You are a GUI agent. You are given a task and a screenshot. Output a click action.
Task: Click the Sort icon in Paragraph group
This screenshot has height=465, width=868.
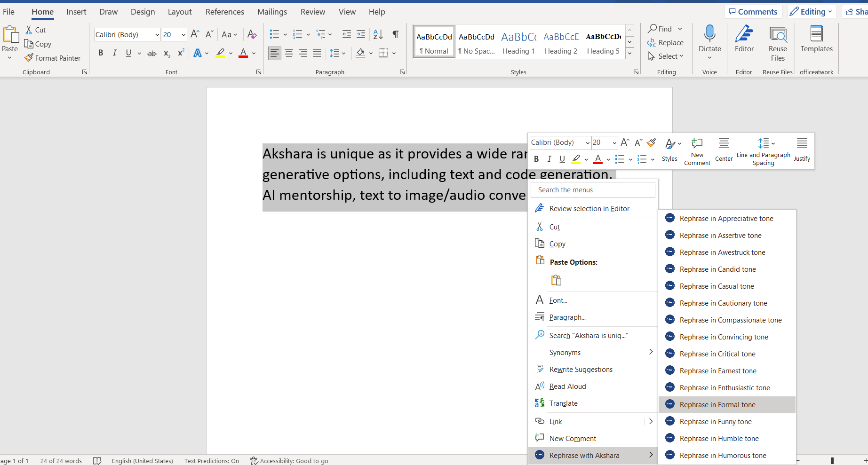(x=378, y=34)
